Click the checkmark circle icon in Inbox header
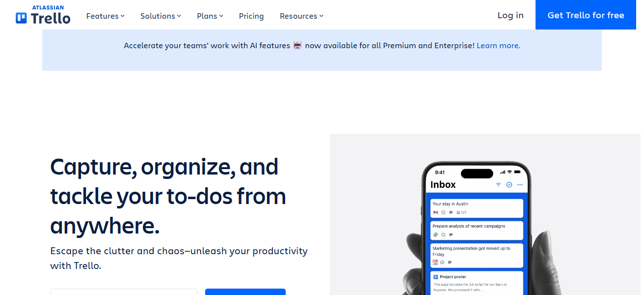The width and height of the screenshot is (644, 295). tap(509, 185)
